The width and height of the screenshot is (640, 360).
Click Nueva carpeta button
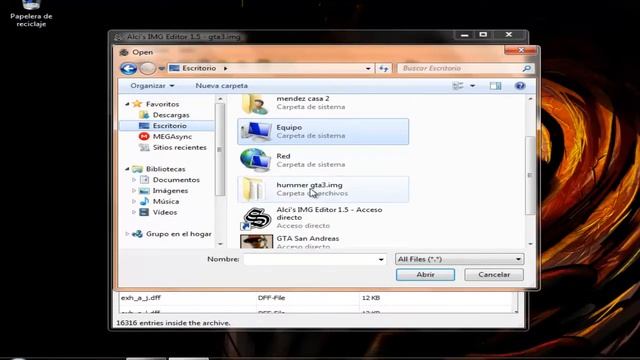pyautogui.click(x=221, y=86)
